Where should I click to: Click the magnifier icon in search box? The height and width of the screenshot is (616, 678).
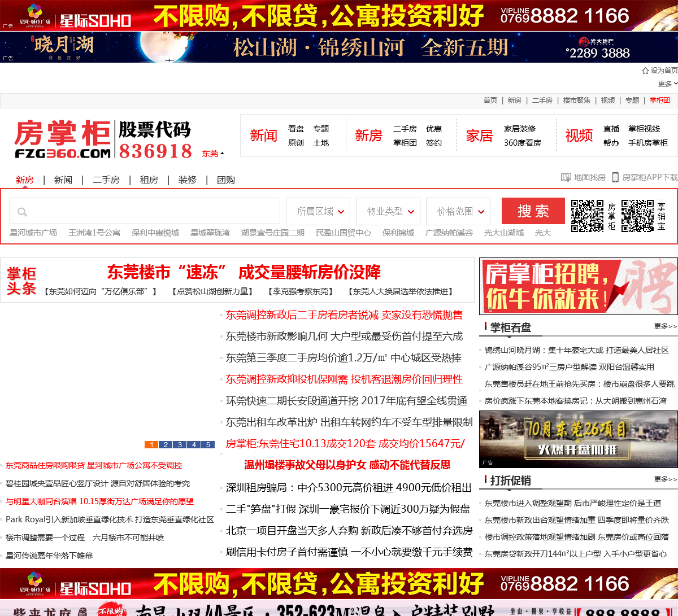click(x=22, y=212)
